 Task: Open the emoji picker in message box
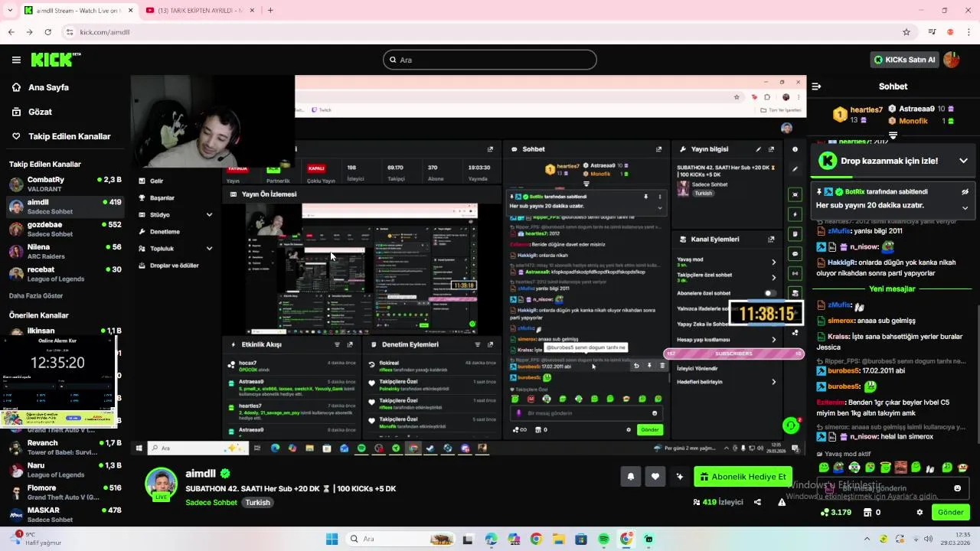(957, 488)
